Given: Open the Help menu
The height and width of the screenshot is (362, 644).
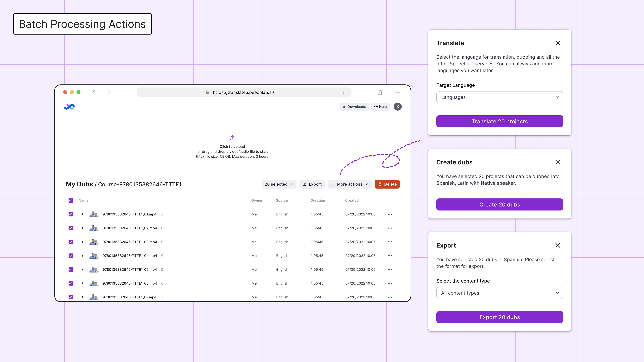Looking at the screenshot, I should 380,107.
